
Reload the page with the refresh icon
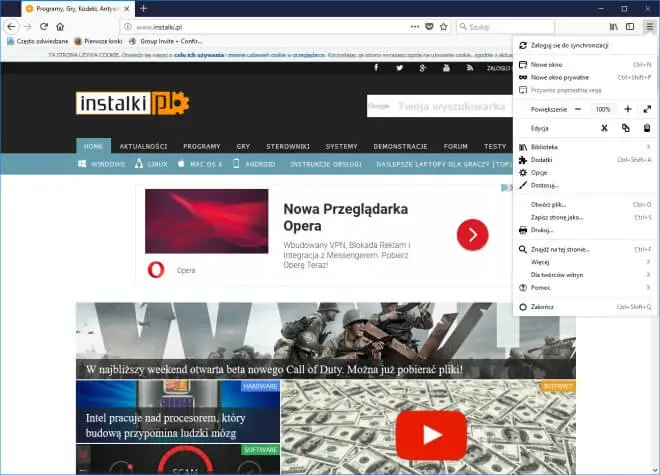coord(44,26)
